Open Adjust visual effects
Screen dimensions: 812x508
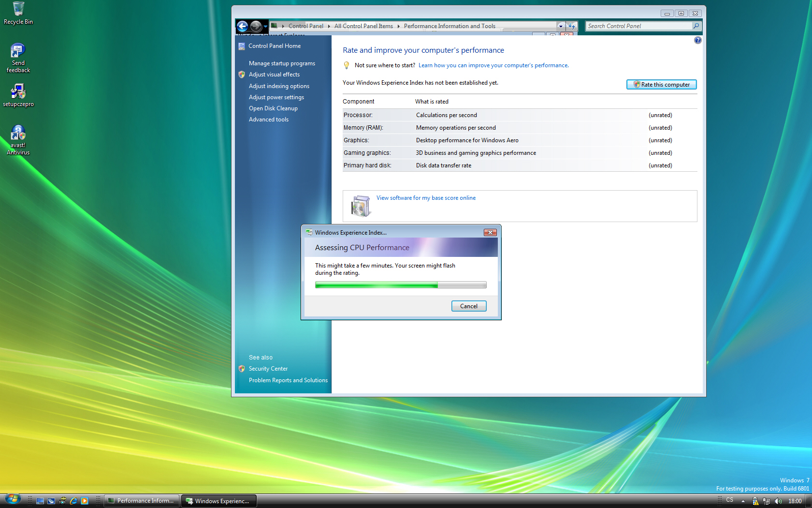(x=274, y=75)
